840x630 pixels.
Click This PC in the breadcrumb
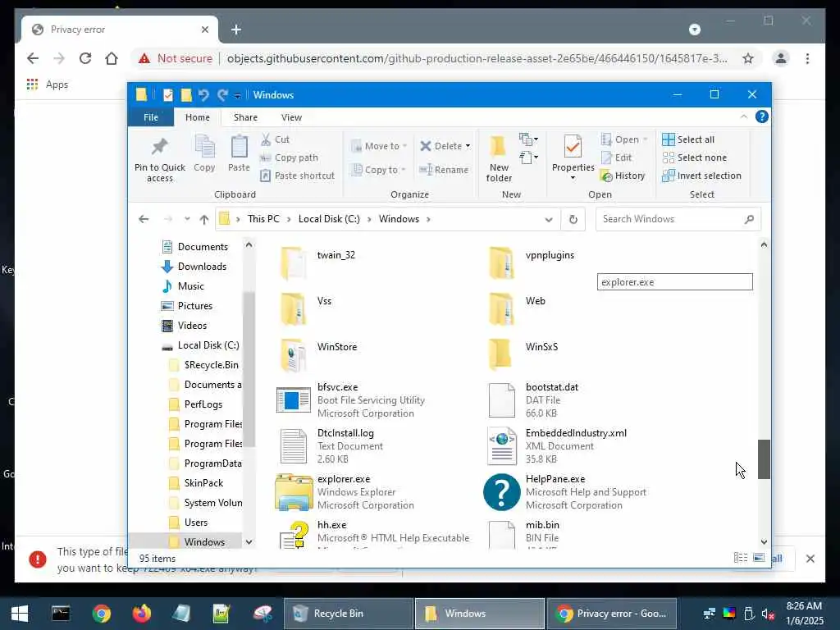263,219
